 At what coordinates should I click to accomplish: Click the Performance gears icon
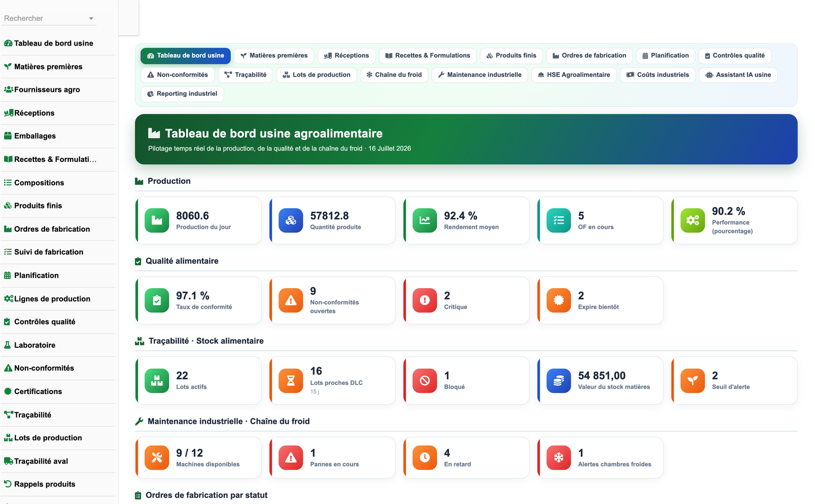(x=693, y=220)
